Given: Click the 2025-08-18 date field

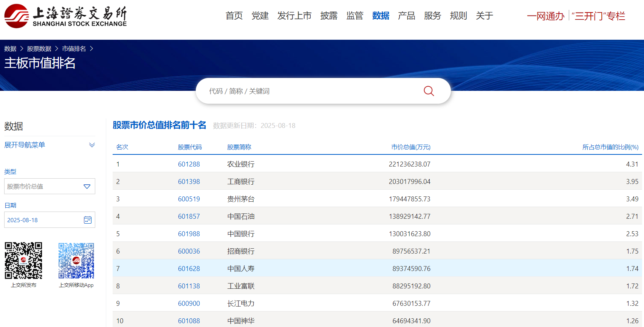Looking at the screenshot, I should coord(42,220).
